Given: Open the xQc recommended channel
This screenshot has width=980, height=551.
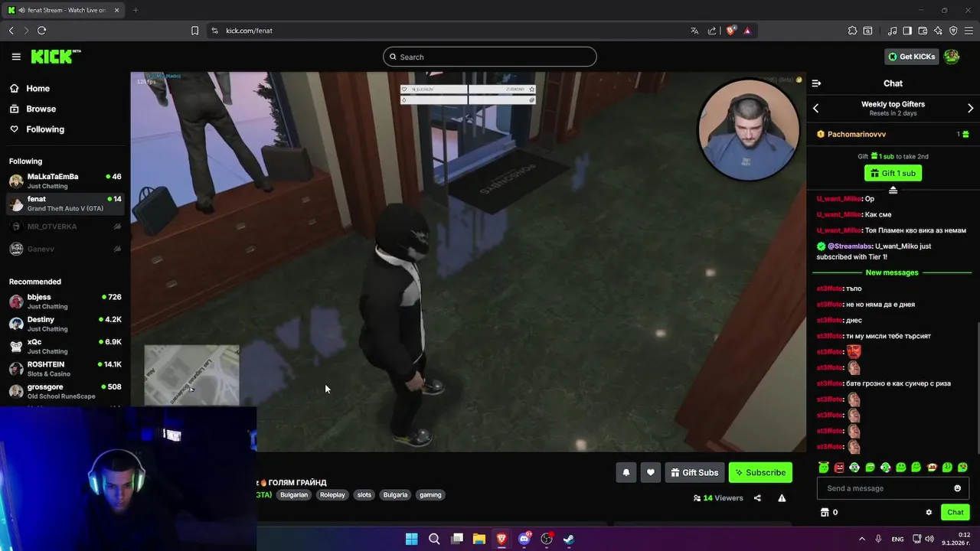Looking at the screenshot, I should tap(65, 346).
